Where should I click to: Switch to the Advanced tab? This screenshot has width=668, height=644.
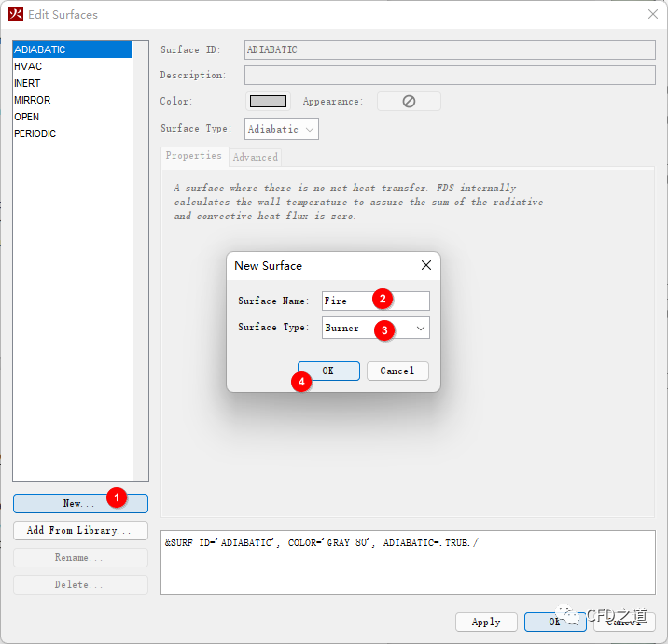pyautogui.click(x=256, y=157)
